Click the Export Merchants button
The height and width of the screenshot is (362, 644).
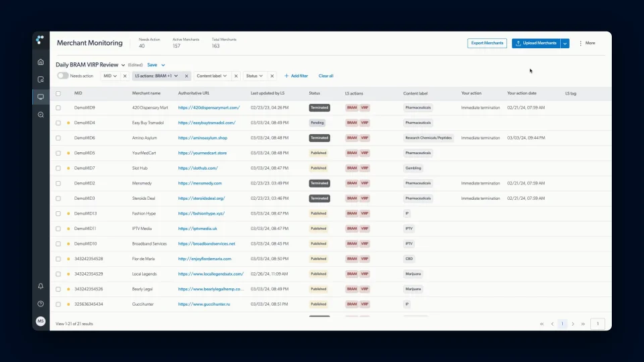487,43
